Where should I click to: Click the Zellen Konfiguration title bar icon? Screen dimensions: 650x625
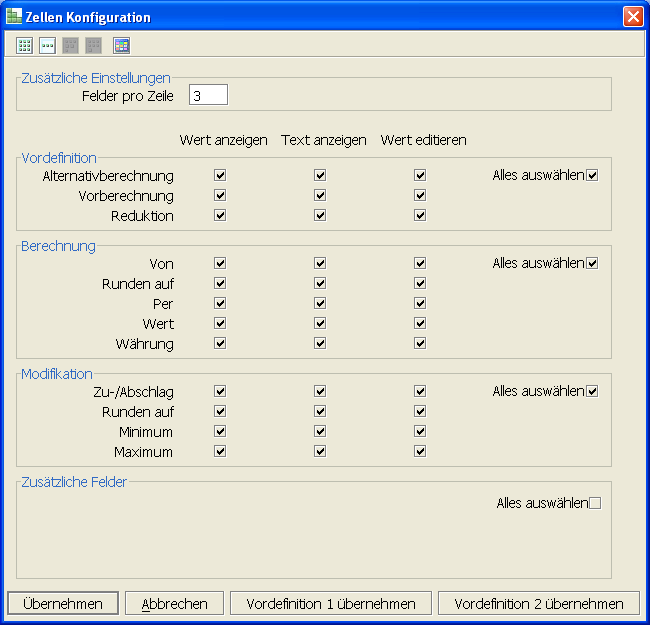tap(13, 17)
